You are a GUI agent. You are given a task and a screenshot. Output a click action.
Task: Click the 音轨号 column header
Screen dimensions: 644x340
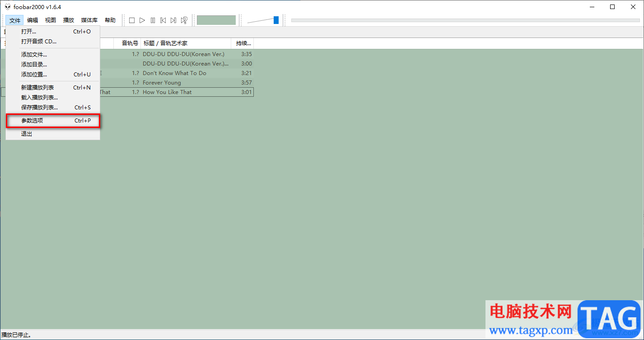tap(127, 43)
